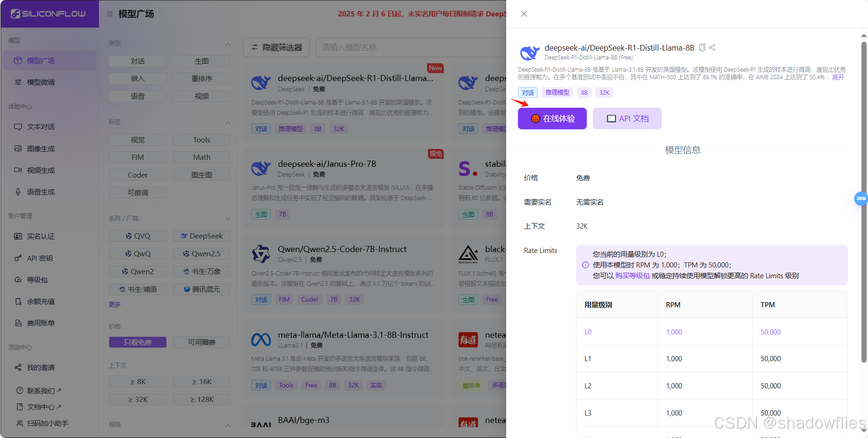This screenshot has width=868, height=438.
Task: Open API 密钥 key icon
Action: click(x=18, y=258)
